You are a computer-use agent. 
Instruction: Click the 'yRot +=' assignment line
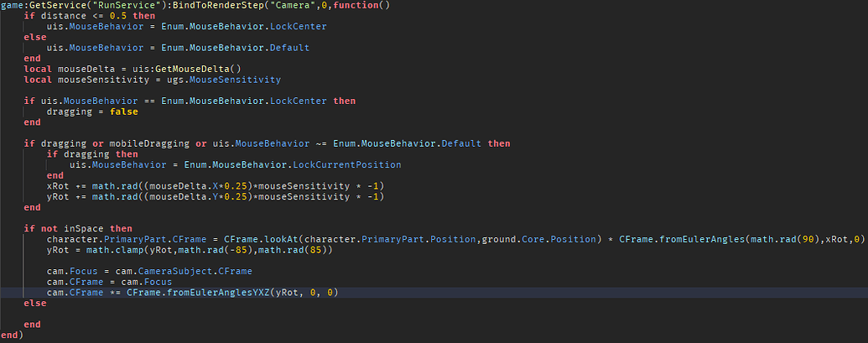(216, 197)
